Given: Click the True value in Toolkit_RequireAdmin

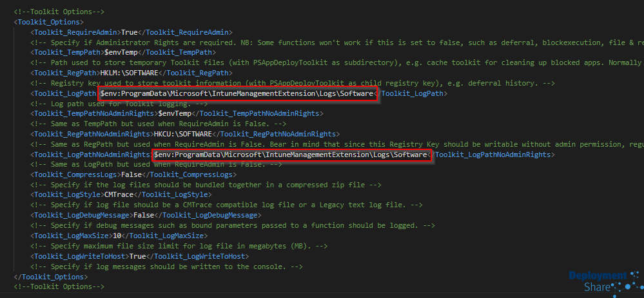Looking at the screenshot, I should 130,32.
